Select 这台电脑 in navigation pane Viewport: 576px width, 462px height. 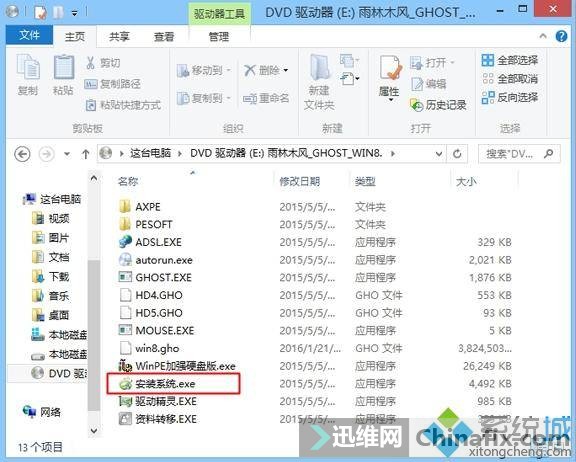52,199
